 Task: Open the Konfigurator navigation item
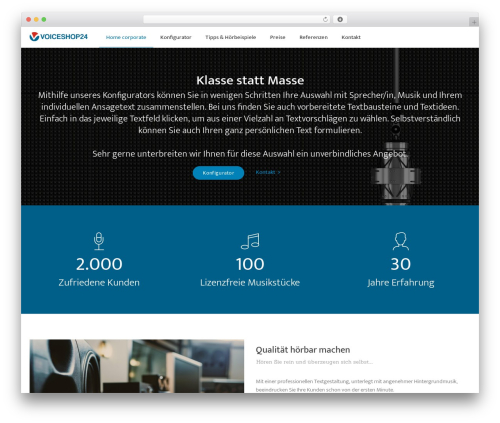pyautogui.click(x=176, y=37)
